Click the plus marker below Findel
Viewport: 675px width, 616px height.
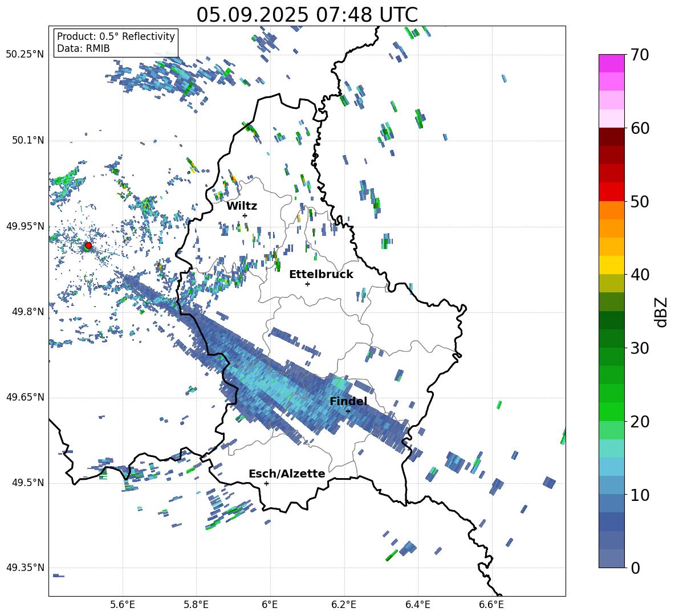348,411
